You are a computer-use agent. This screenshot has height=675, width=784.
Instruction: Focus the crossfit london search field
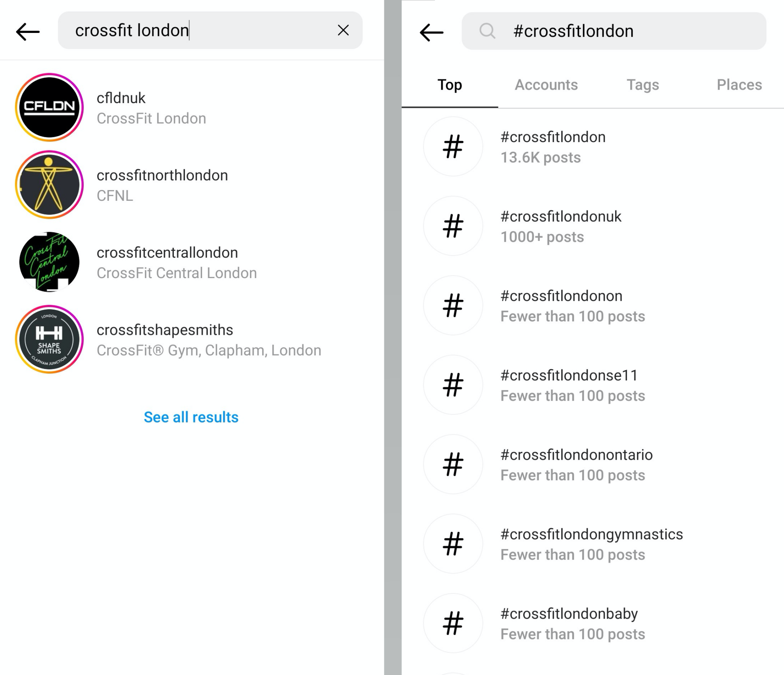coord(199,30)
